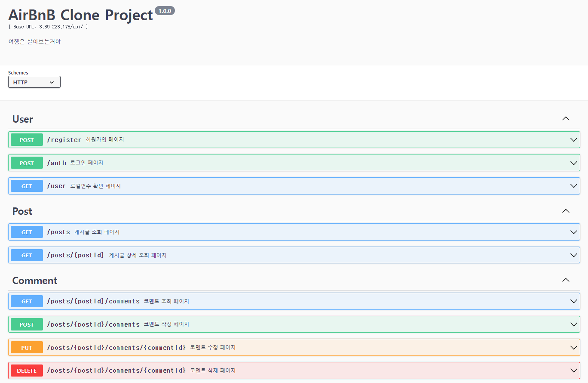Viewport: 588px width, 383px height.
Task: Click the GET badge for /posts/{postId} detail
Action: [27, 255]
